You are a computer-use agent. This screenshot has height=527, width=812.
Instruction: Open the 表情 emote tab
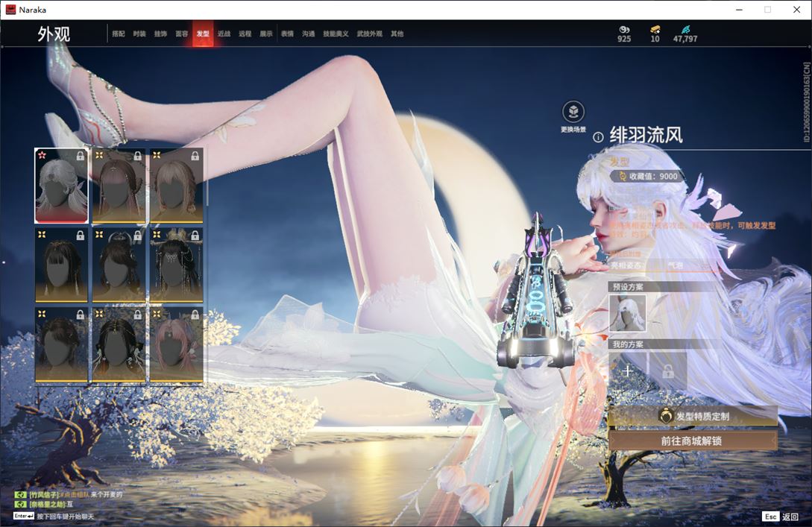click(287, 34)
